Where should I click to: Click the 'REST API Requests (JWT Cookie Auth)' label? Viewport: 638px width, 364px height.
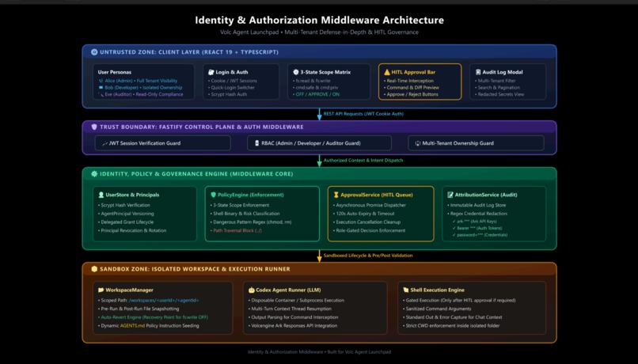click(363, 114)
